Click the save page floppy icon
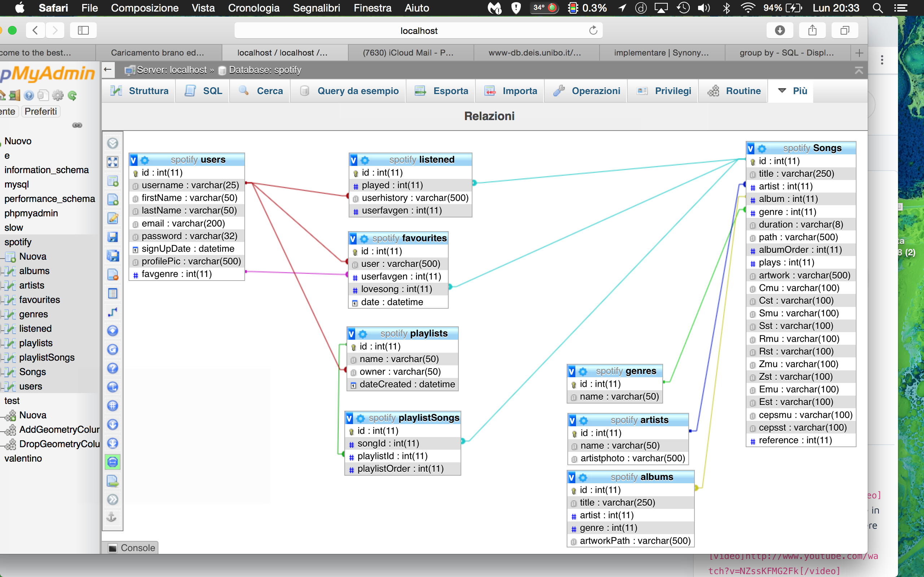Image resolution: width=924 pixels, height=577 pixels. click(113, 237)
